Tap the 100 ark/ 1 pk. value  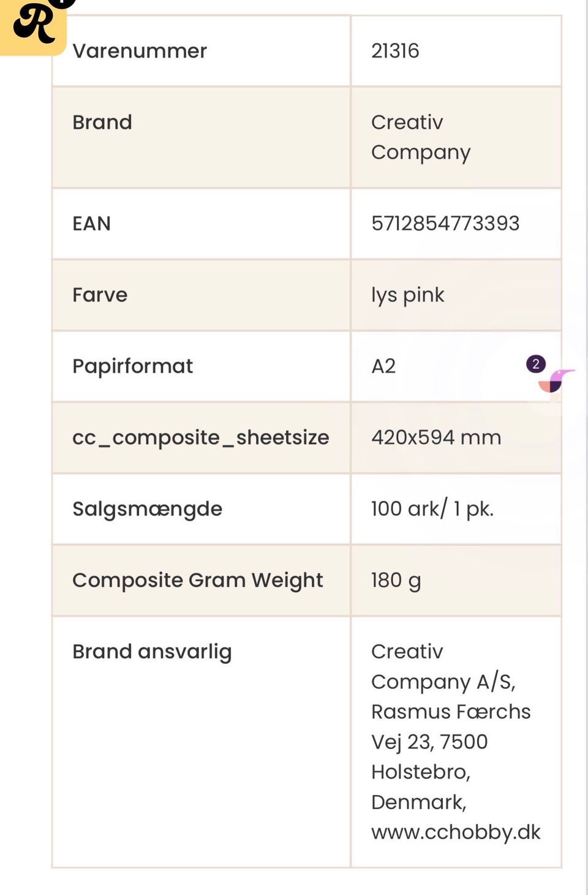click(432, 509)
